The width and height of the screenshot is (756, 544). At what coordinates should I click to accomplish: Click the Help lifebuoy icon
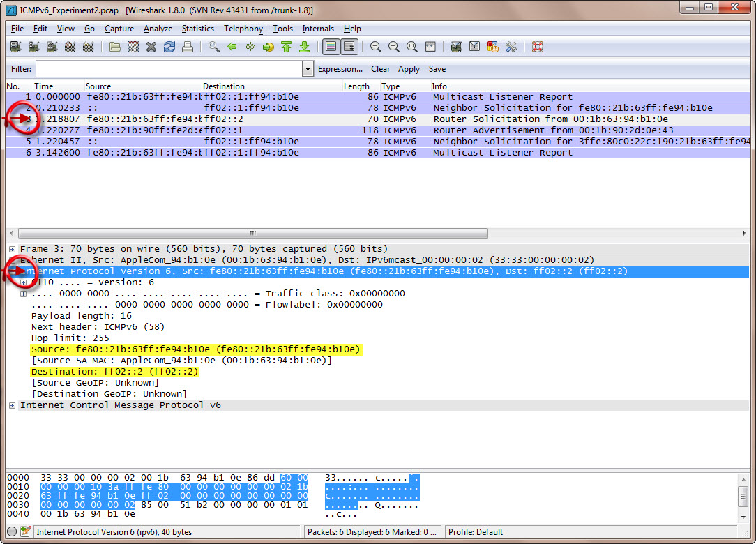pos(537,47)
